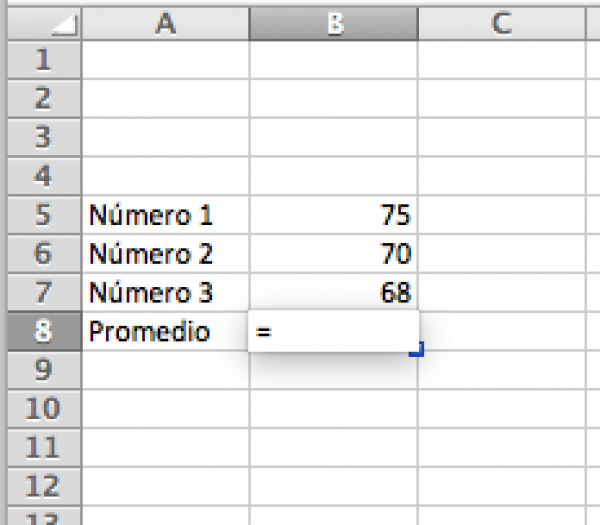600x525 pixels.
Task: Select row 7 header
Action: click(42, 293)
